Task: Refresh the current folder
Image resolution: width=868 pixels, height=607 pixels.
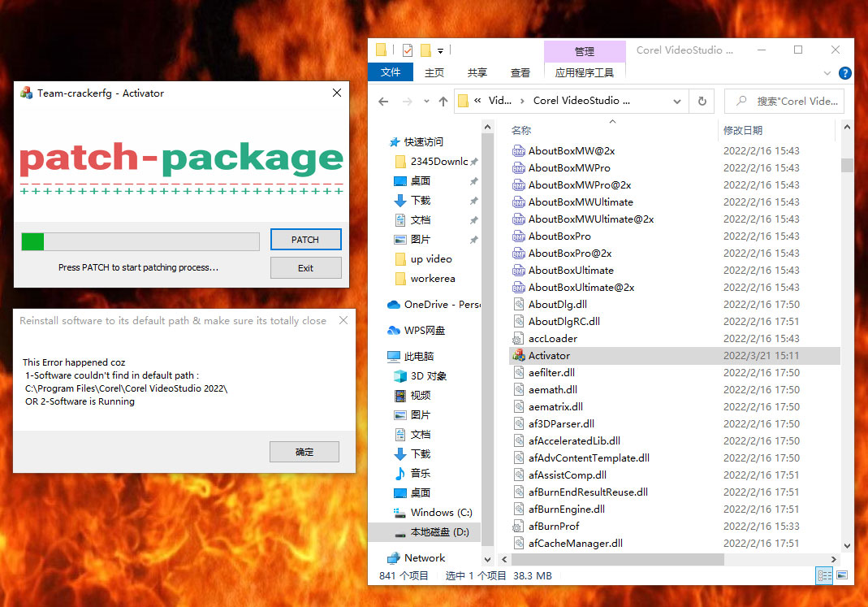Action: coord(702,102)
